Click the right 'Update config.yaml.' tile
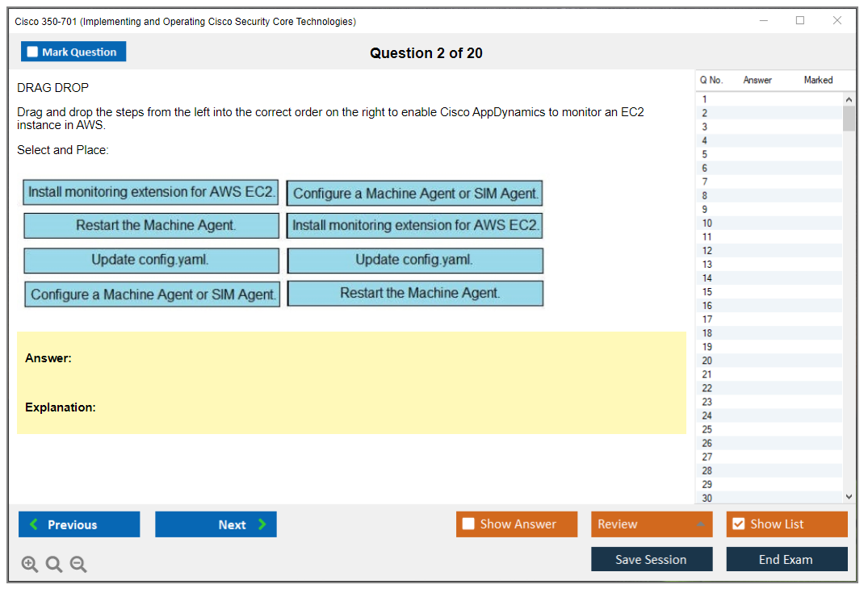 pos(415,260)
